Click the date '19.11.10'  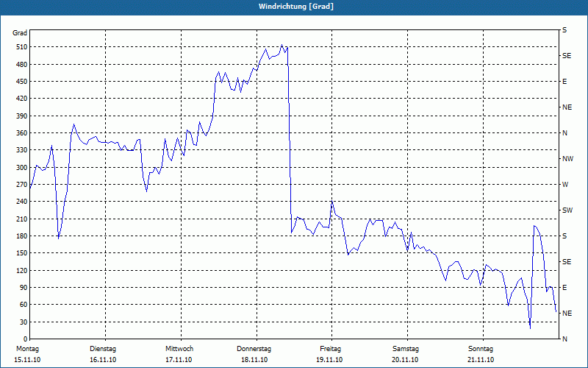329,360
